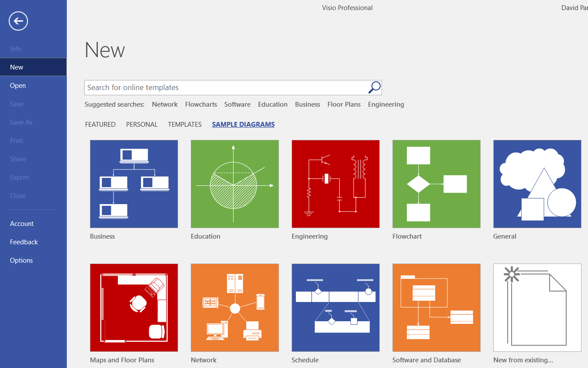The image size is (588, 368).
Task: Click the Education suggested search link
Action: pyautogui.click(x=273, y=104)
